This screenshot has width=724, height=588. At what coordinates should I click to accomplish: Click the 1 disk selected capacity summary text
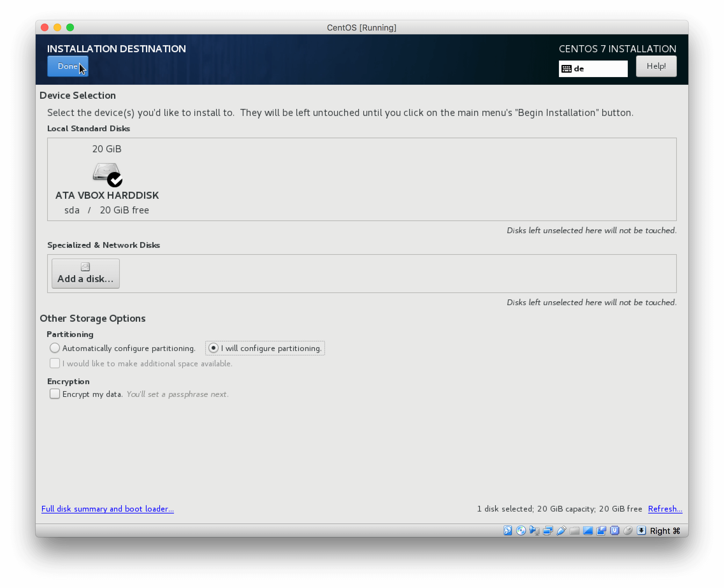tap(559, 509)
